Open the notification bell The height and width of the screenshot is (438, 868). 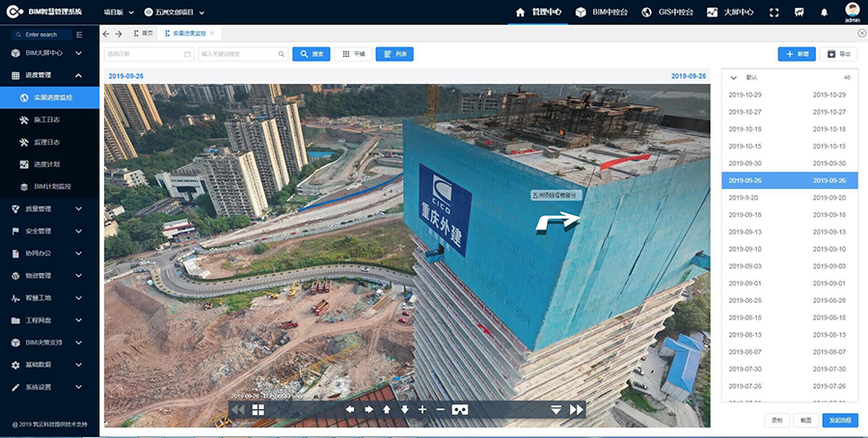[825, 13]
